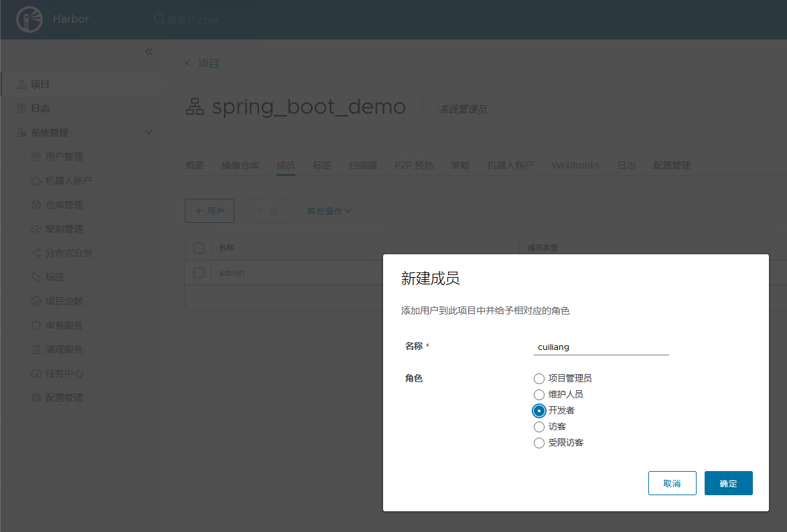Click the 日志 sidebar icon
The image size is (787, 532).
[21, 108]
